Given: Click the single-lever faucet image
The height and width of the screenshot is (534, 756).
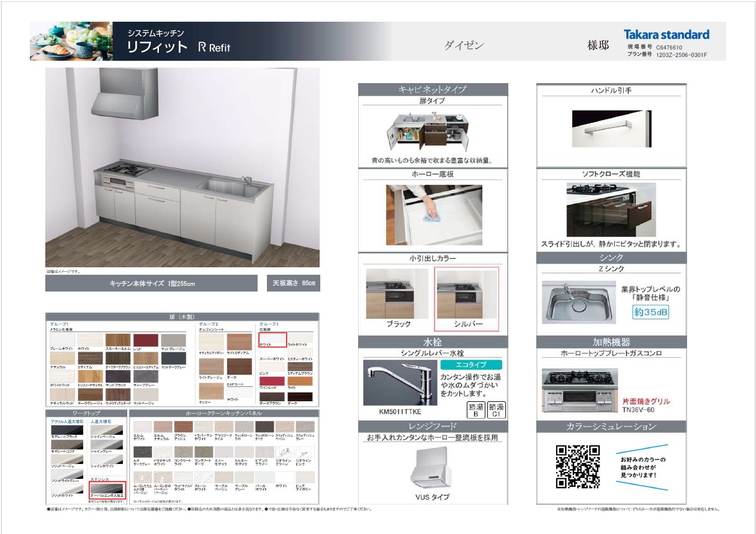Looking at the screenshot, I should (x=400, y=382).
